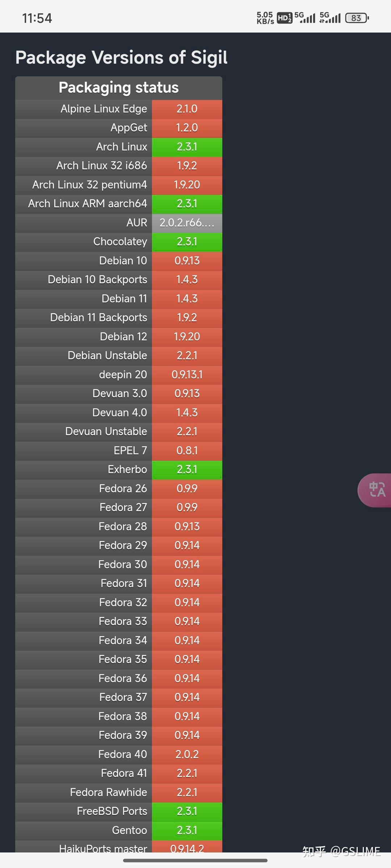This screenshot has width=391, height=868.
Task: Select the Alpine Linux Edge row
Action: pos(119,109)
